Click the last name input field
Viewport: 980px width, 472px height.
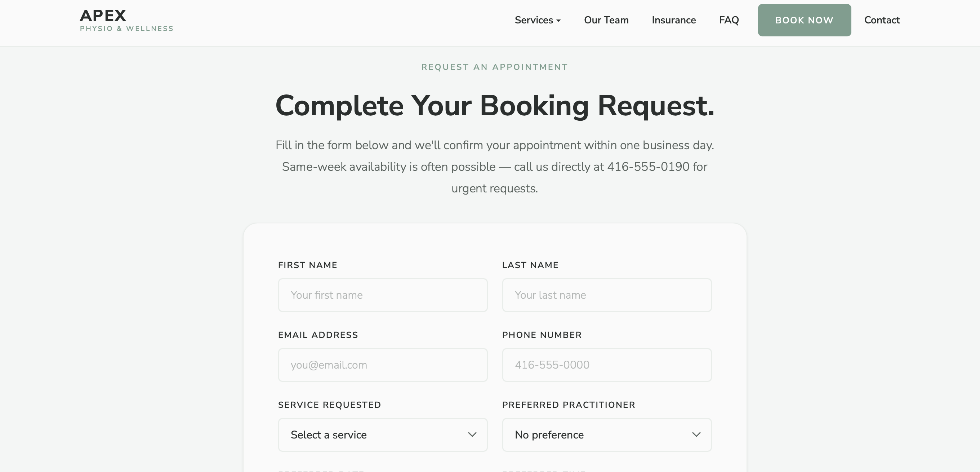tap(606, 295)
